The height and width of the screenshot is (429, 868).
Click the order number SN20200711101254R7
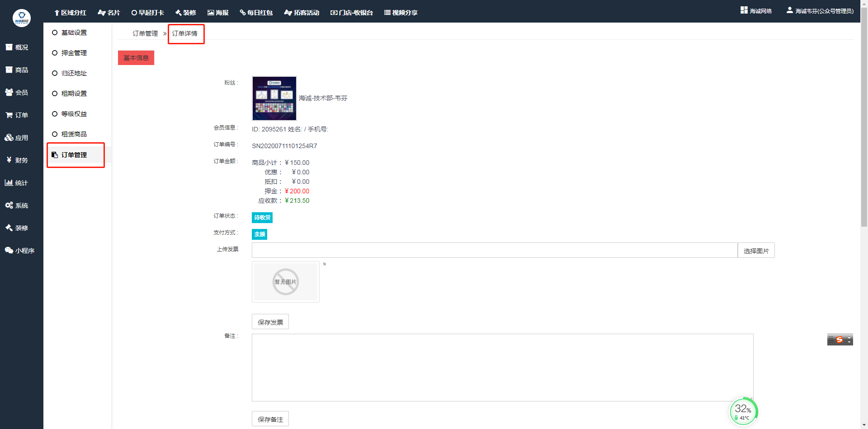click(284, 146)
